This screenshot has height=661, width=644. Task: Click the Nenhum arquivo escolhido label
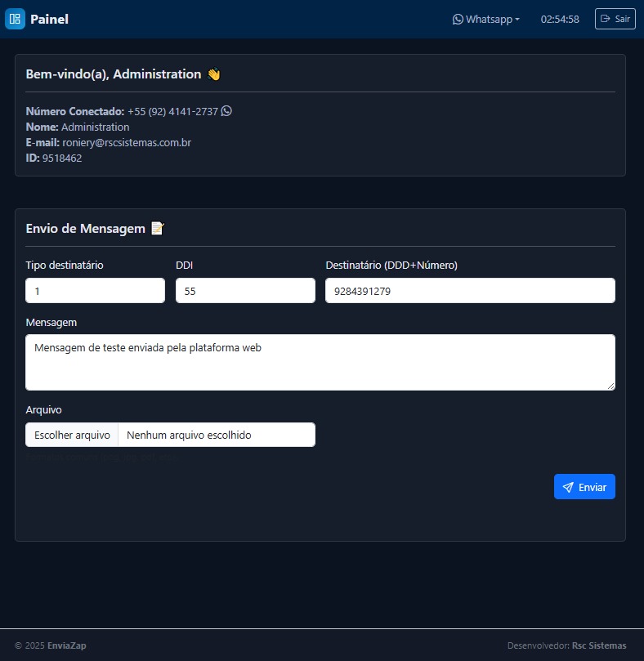[x=189, y=435]
